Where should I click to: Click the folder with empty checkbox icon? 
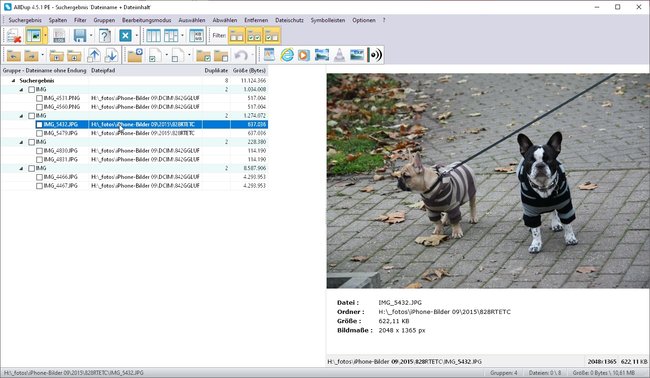(221, 55)
